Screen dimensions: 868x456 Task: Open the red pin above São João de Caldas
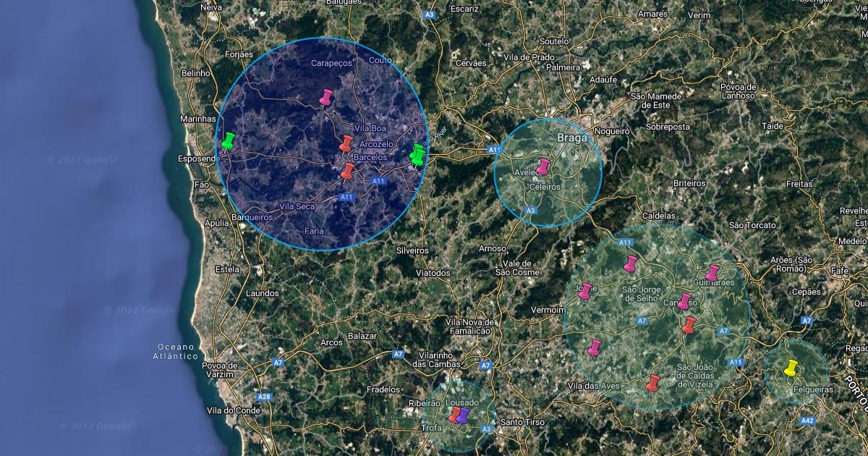(x=689, y=326)
